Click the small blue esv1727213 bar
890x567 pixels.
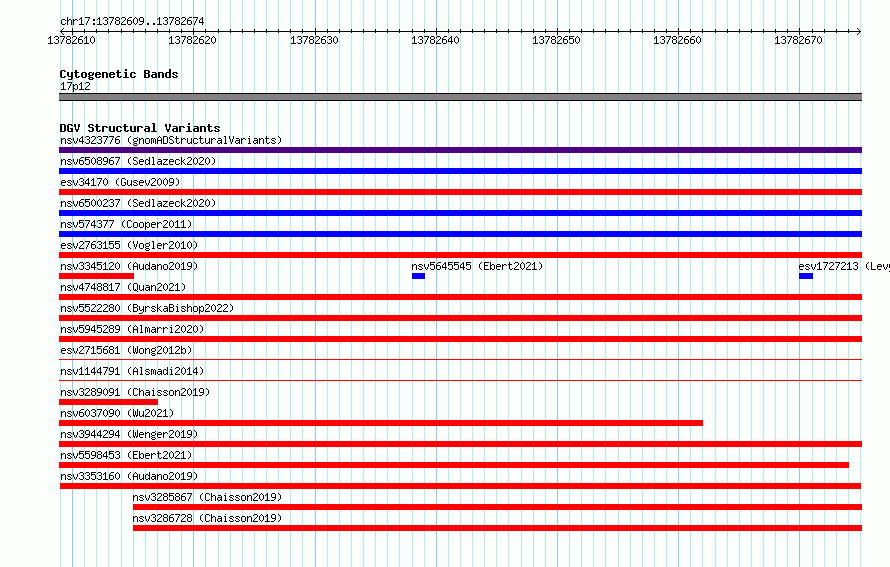tap(806, 276)
